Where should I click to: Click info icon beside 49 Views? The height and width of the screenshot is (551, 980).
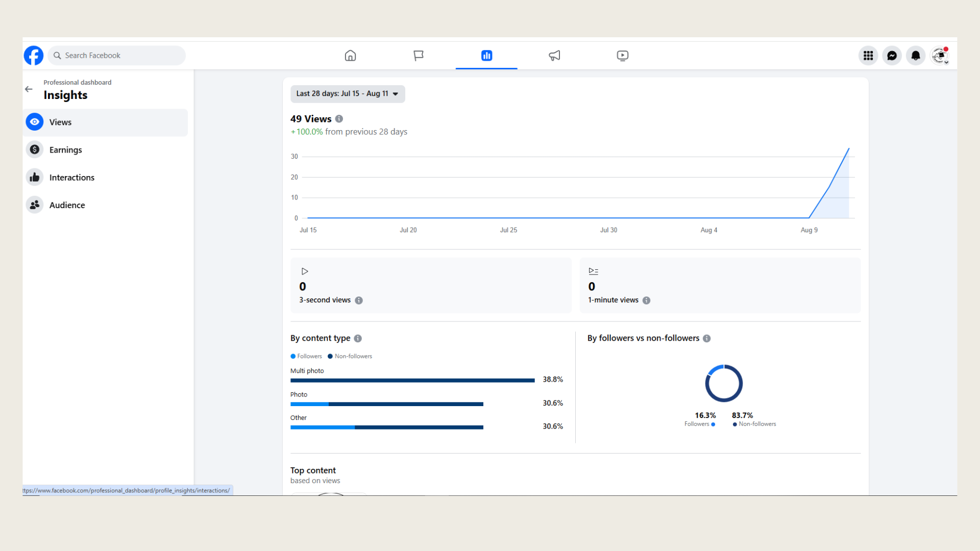(339, 119)
